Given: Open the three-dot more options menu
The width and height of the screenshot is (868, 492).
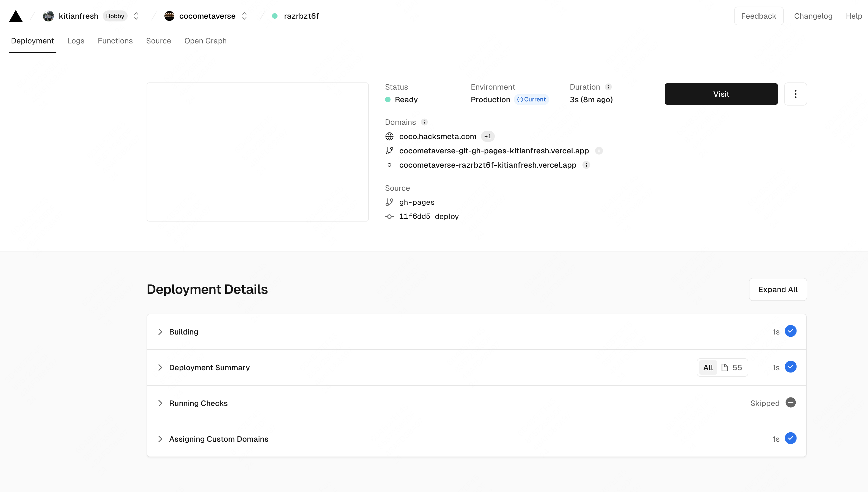Looking at the screenshot, I should (796, 94).
